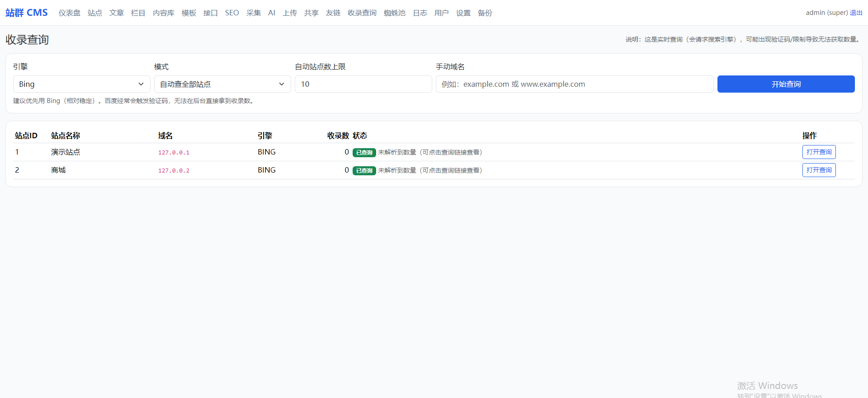
Task: Switch to the AI menu item
Action: coord(272,13)
